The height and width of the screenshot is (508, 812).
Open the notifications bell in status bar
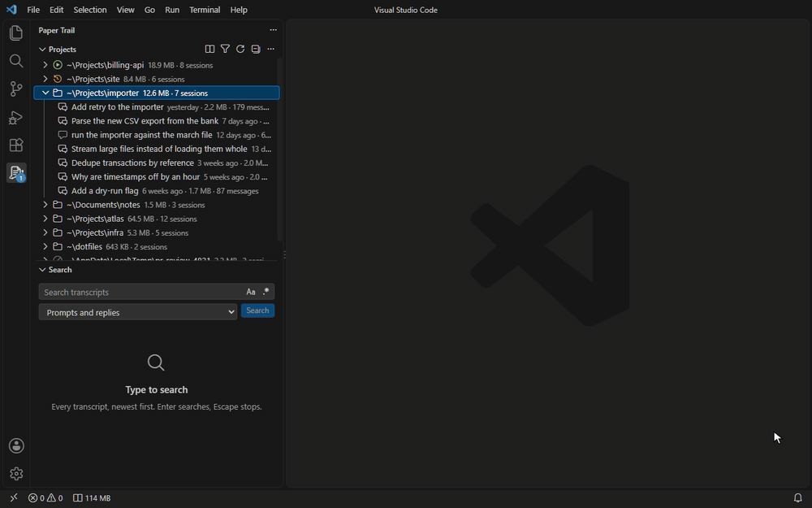click(x=798, y=497)
